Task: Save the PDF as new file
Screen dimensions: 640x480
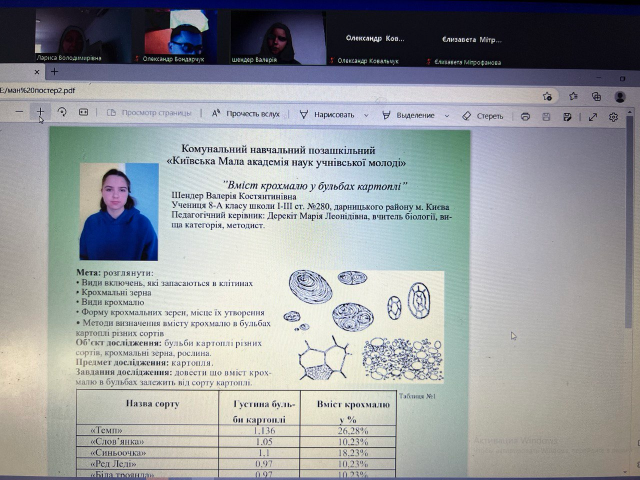Action: click(567, 118)
